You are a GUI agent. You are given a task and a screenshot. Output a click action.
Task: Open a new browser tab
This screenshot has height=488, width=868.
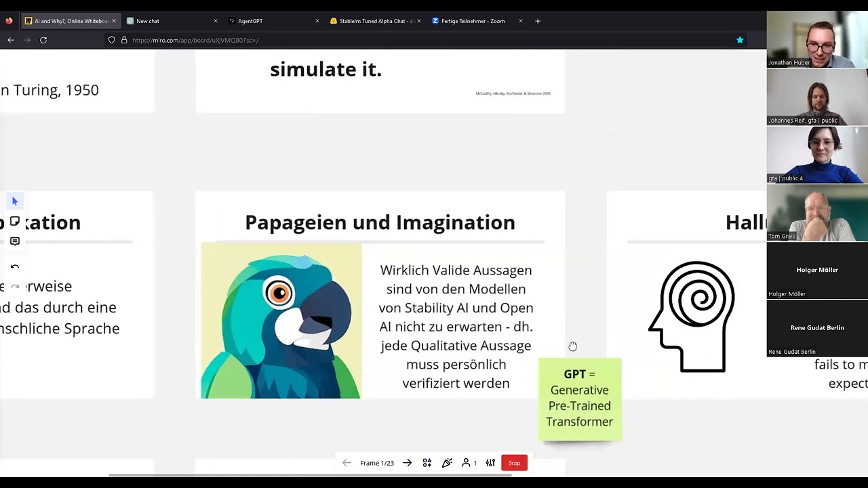(x=538, y=21)
